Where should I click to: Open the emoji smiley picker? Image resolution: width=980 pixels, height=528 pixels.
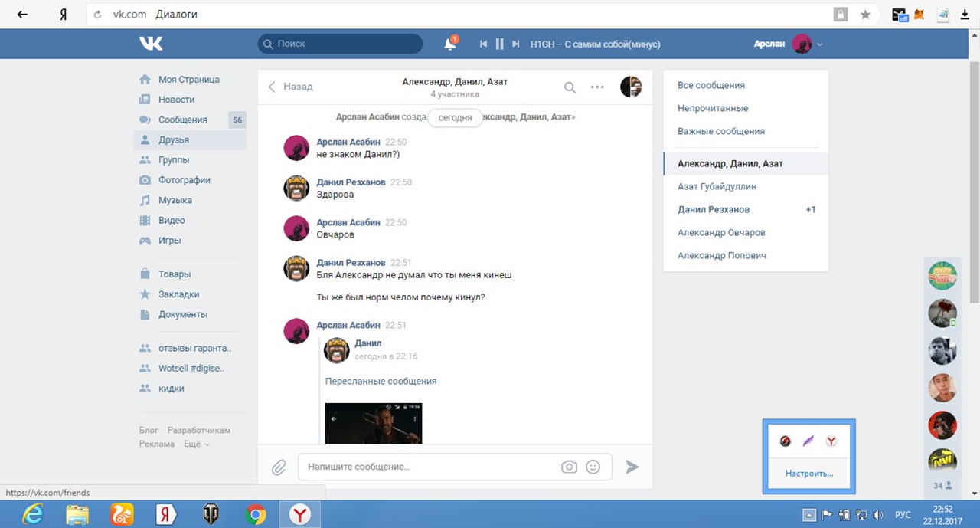[x=593, y=467]
